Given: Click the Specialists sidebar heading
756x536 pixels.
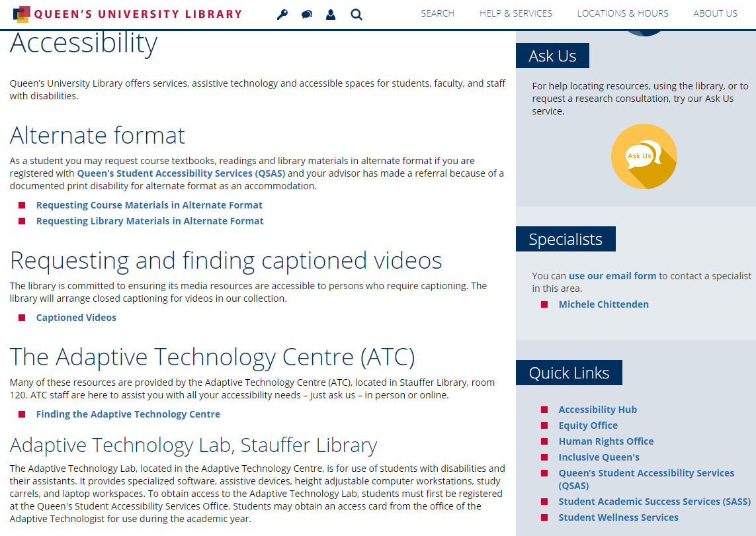Looking at the screenshot, I should 566,239.
